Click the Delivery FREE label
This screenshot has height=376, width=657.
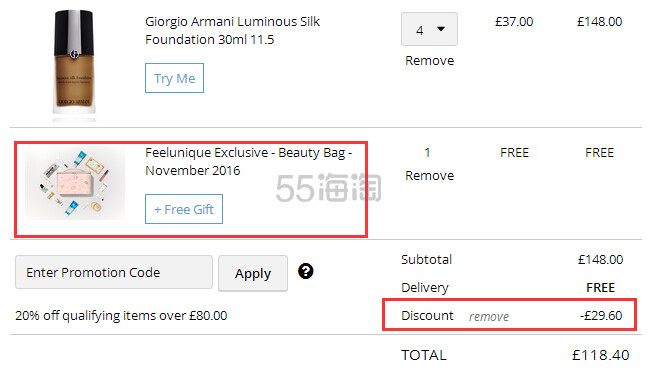click(x=600, y=288)
